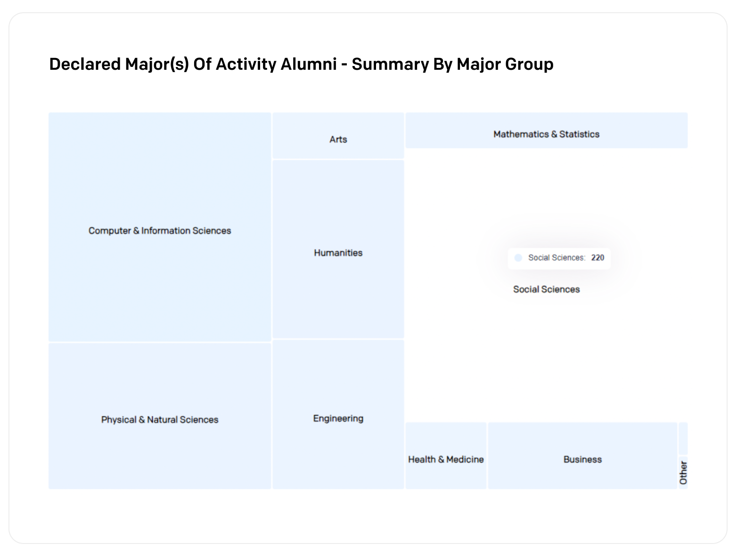Click the Physical & Natural Sciences tile

click(x=160, y=416)
